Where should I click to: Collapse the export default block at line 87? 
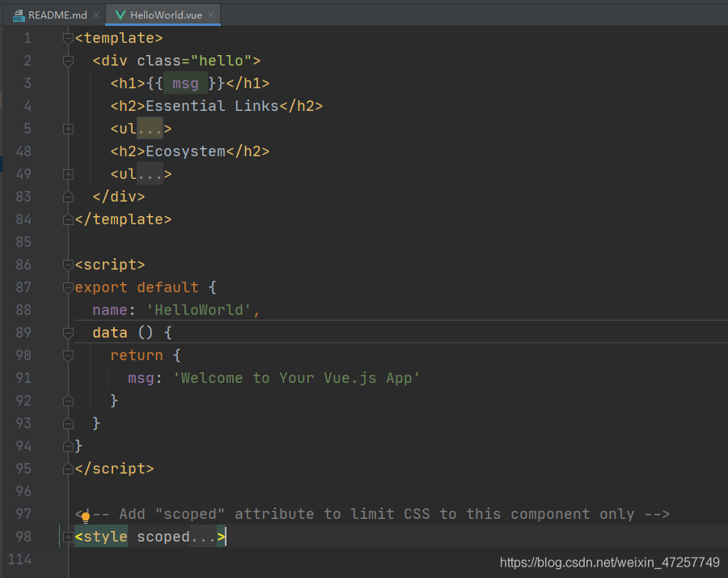68,287
